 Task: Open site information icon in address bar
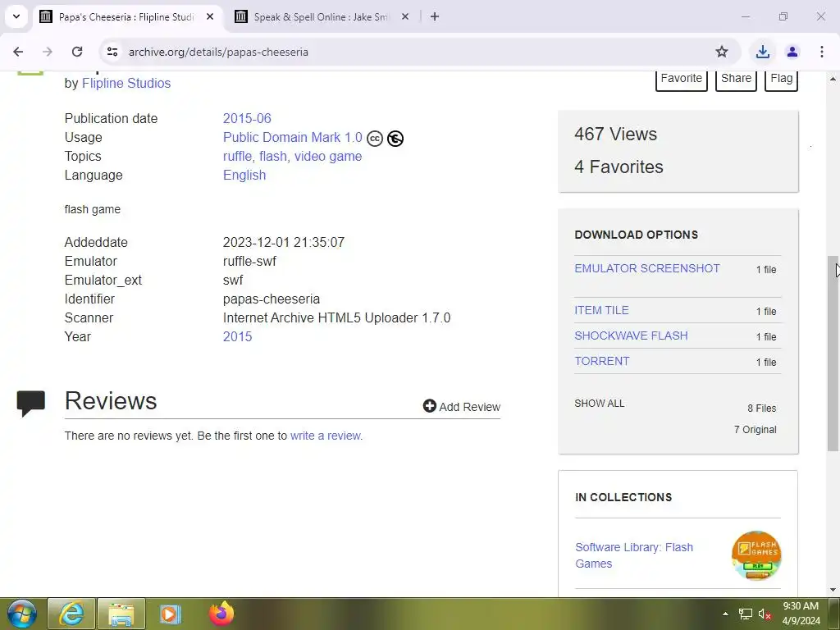pos(112,52)
